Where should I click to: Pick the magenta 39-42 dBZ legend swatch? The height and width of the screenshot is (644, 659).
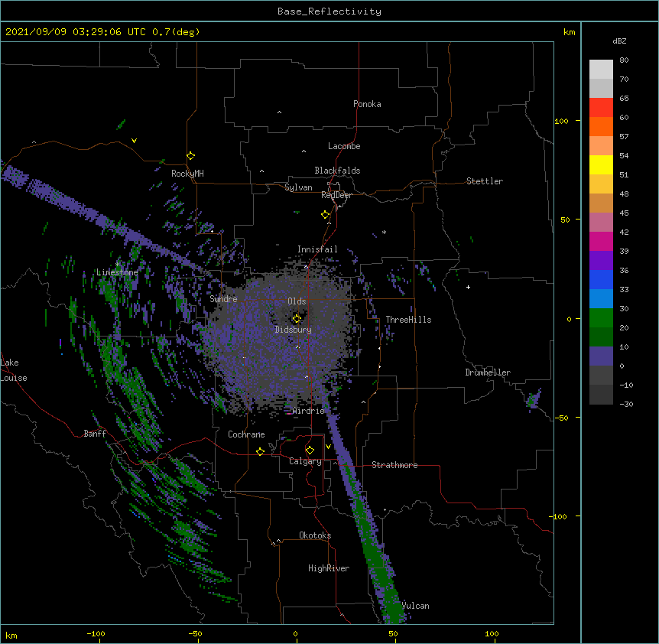[x=601, y=241]
